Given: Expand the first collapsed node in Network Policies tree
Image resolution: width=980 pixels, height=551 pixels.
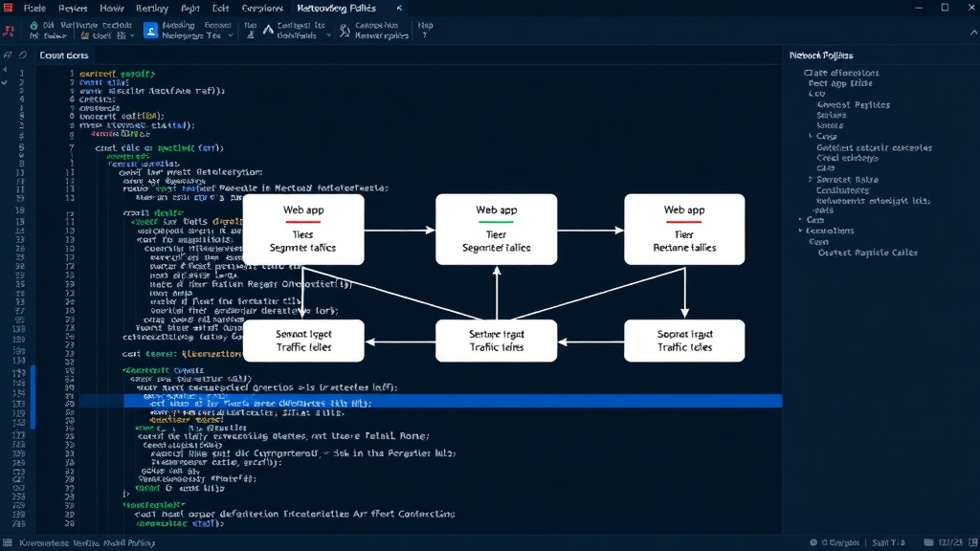Looking at the screenshot, I should (811, 136).
